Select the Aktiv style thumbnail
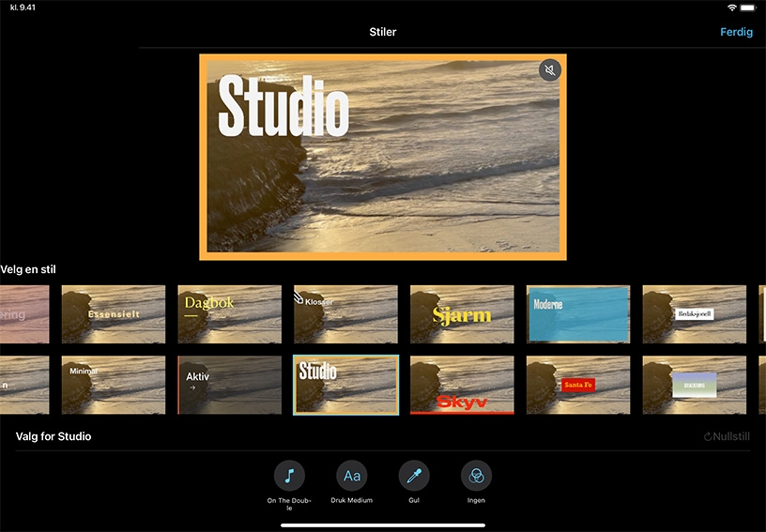The height and width of the screenshot is (532, 766). [230, 385]
